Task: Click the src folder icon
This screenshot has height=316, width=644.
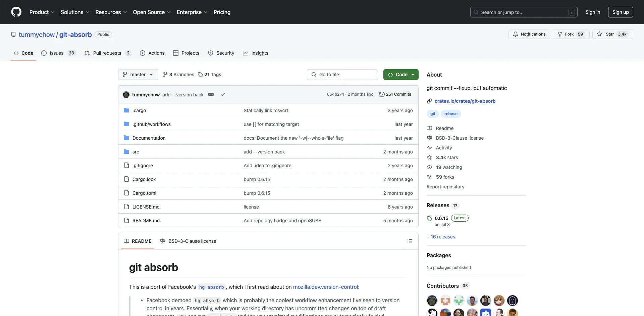Action: click(126, 151)
